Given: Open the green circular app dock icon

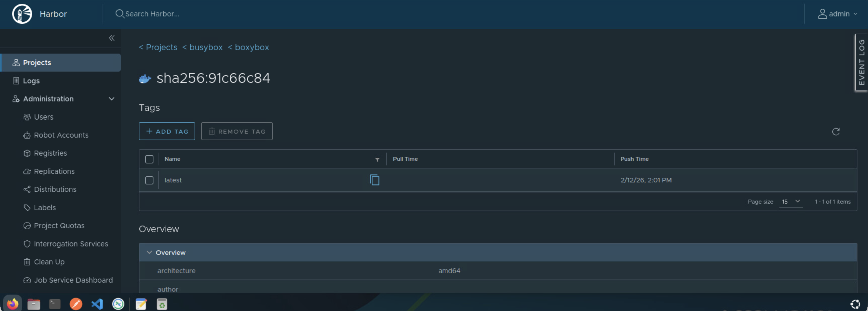Looking at the screenshot, I should (x=118, y=304).
